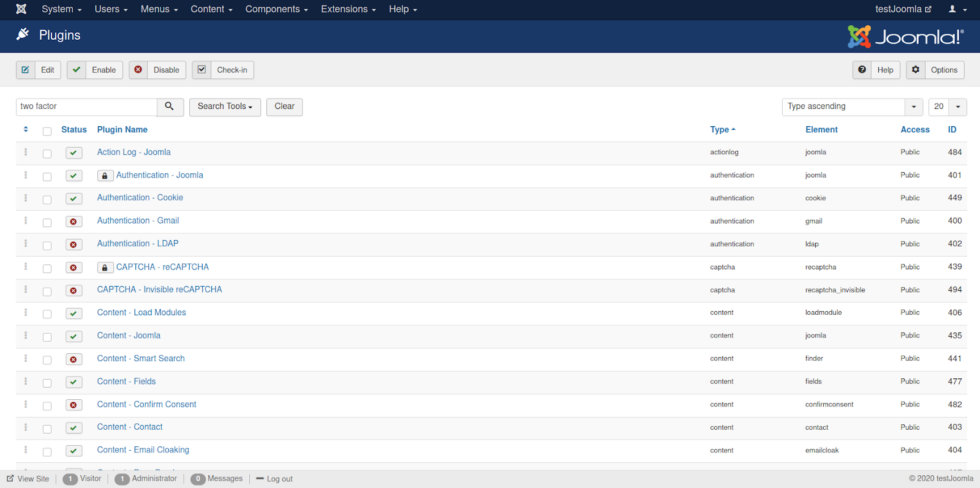Viewport: 980px width, 488px height.
Task: Open the Content - Smart Search plugin link
Action: coord(141,359)
